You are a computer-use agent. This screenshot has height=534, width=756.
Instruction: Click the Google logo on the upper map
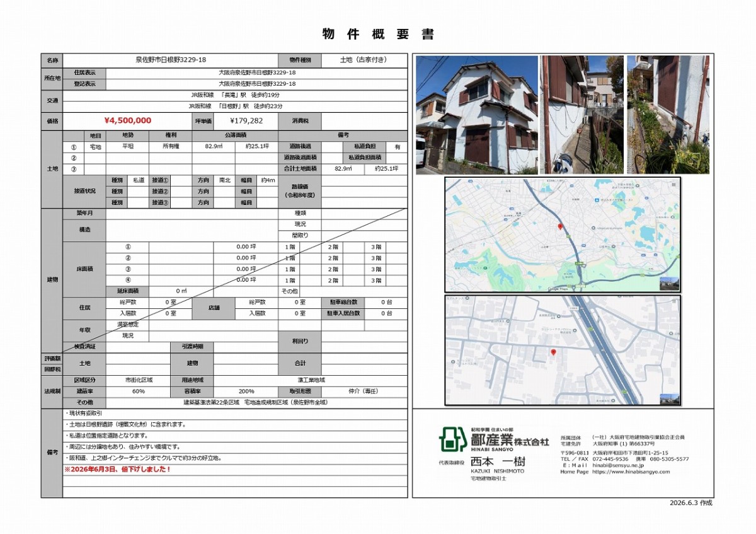coord(558,289)
